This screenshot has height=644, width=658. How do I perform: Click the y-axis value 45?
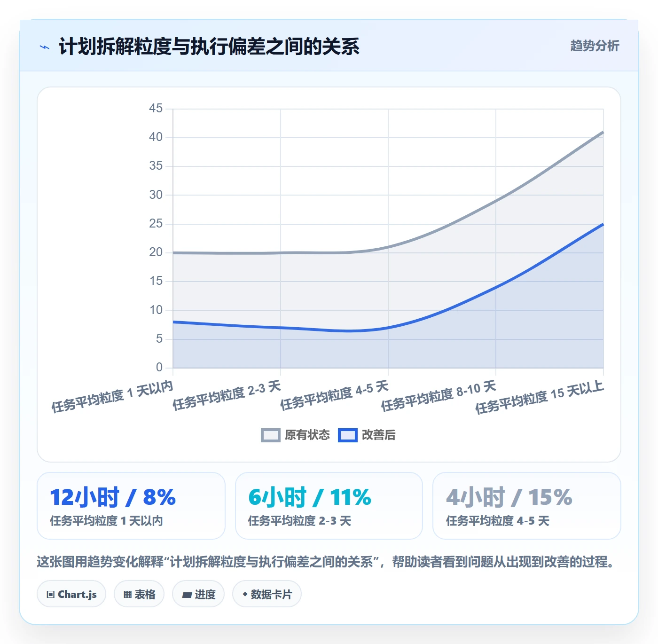click(x=156, y=109)
